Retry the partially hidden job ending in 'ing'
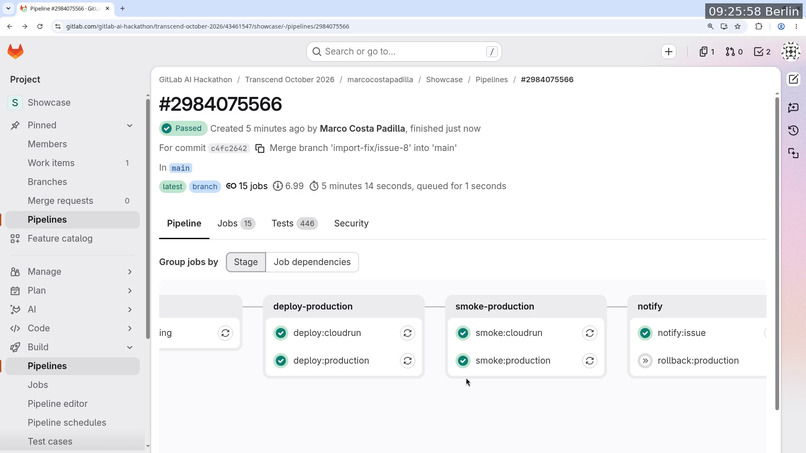 [225, 333]
